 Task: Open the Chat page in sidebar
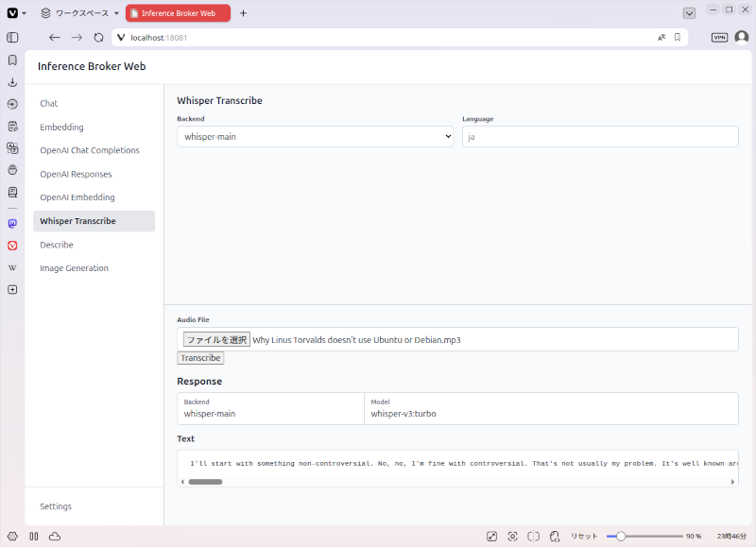click(94, 104)
